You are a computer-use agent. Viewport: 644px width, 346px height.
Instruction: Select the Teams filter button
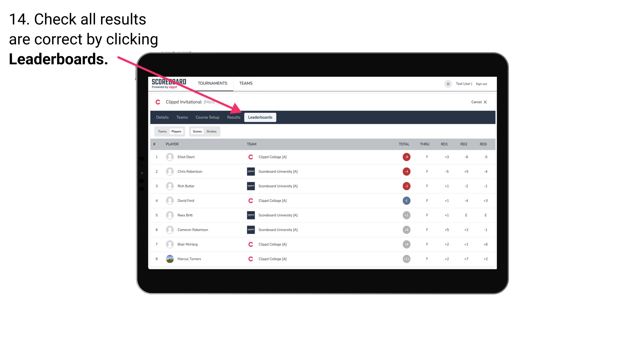pyautogui.click(x=162, y=131)
